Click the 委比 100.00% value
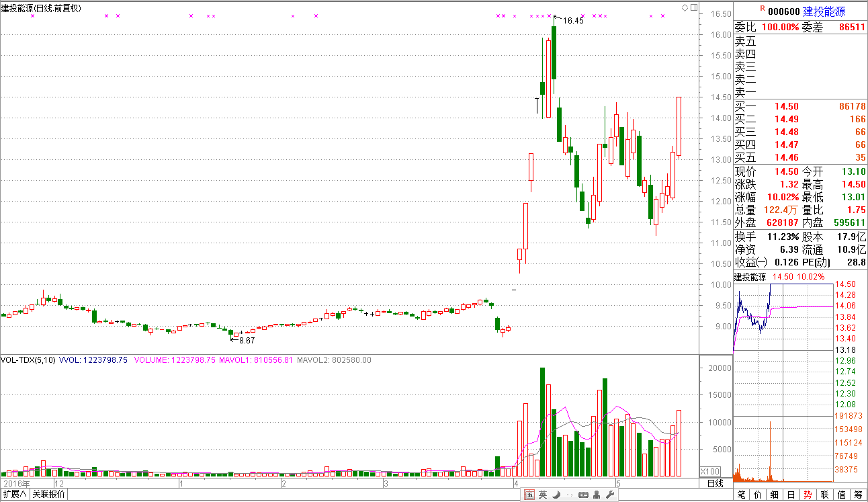This screenshot has height=502, width=868. point(780,27)
